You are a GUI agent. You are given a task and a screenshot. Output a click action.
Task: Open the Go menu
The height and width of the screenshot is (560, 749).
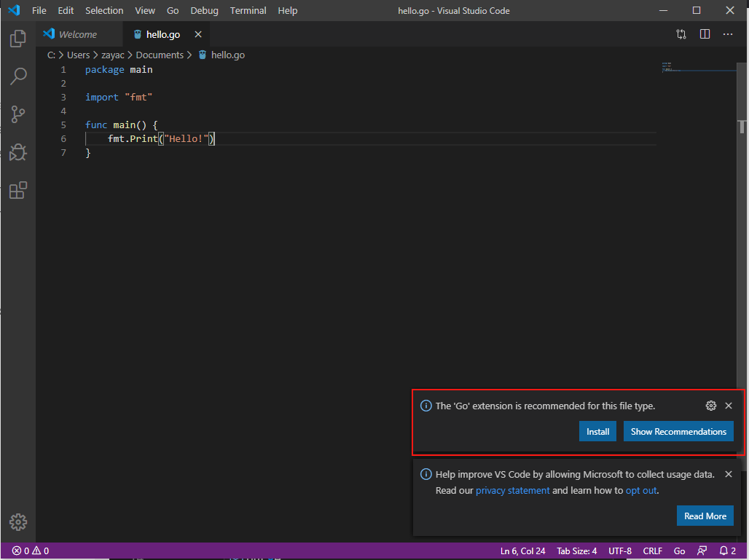point(173,10)
